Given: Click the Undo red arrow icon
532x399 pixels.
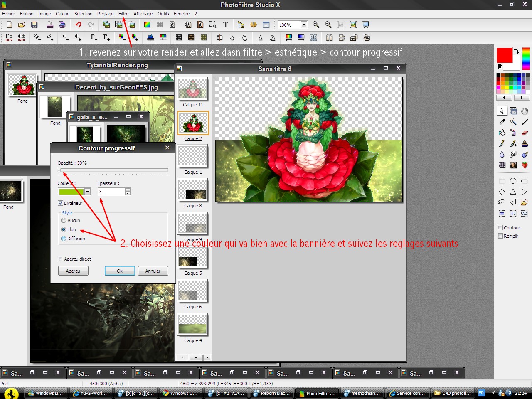Looking at the screenshot, I should tap(78, 25).
